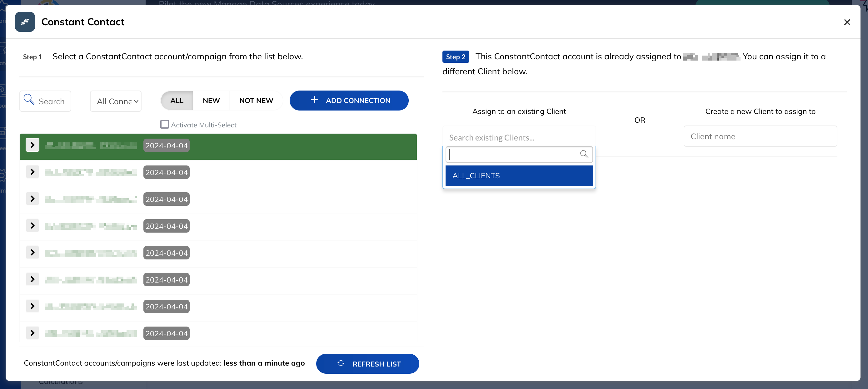Expand the sixth account row chevron

(x=32, y=279)
